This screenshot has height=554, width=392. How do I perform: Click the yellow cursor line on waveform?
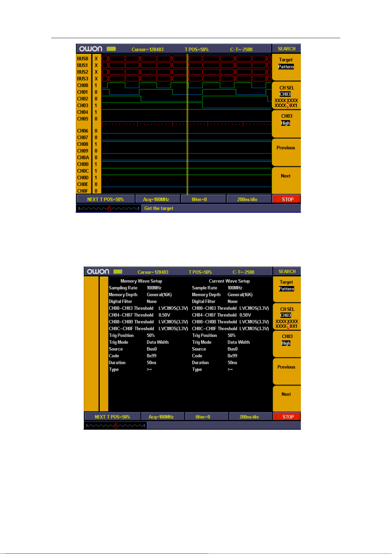pos(187,124)
